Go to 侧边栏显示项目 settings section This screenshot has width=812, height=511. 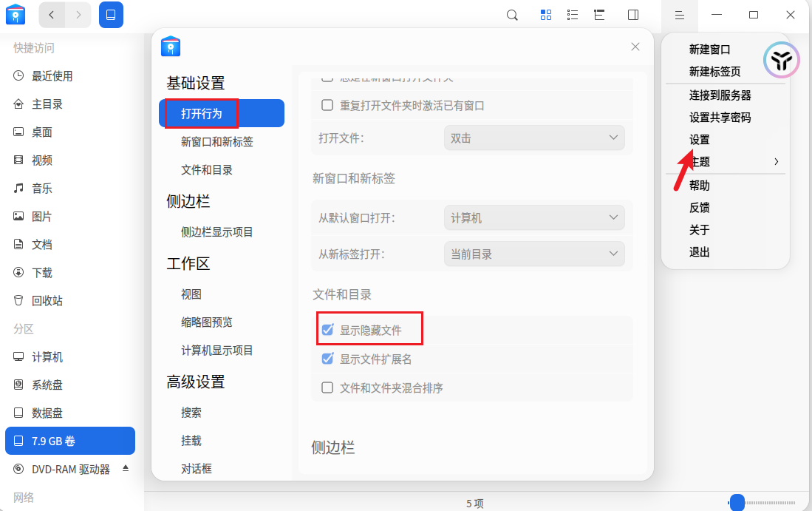point(217,232)
